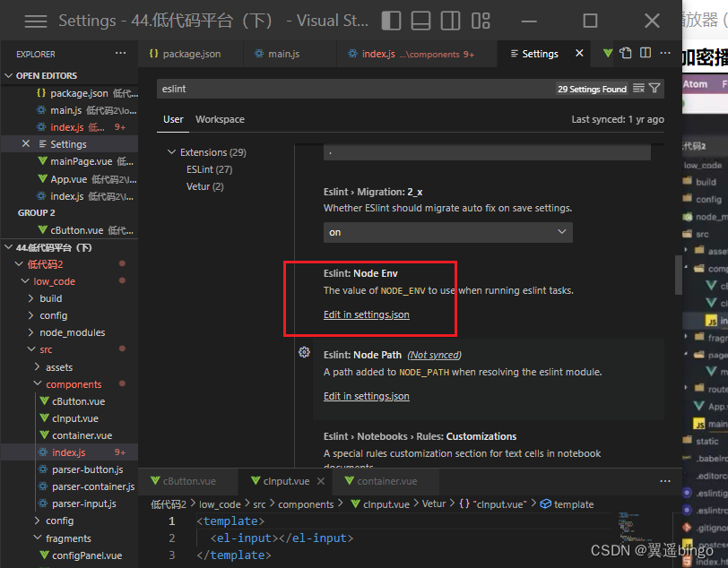728x568 pixels.
Task: Open parser-input.js in file tree
Action: point(83,503)
